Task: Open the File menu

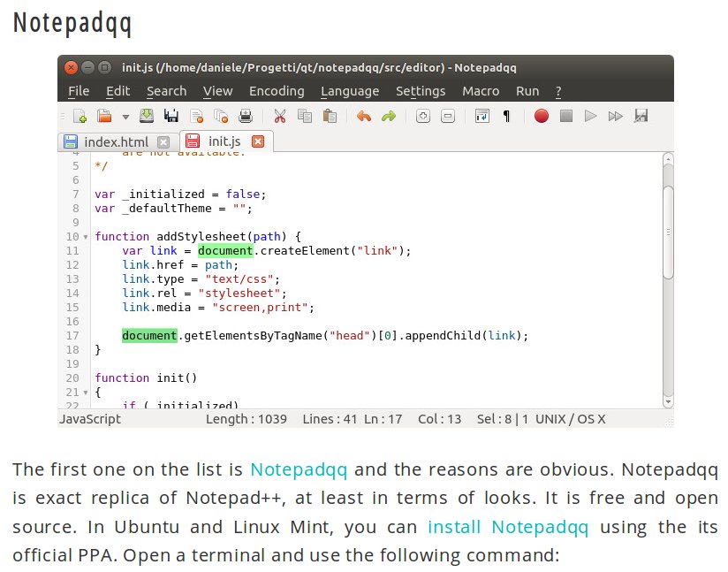Action: pos(79,91)
